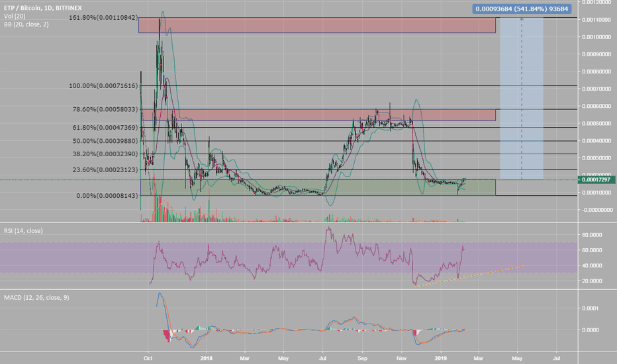Select the orange RSI trendline

point(469,276)
